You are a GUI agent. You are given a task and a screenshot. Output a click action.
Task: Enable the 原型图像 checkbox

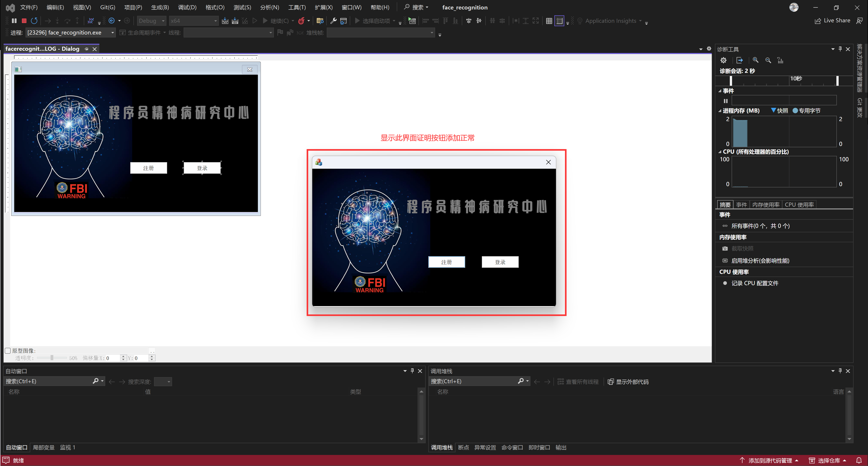(x=8, y=351)
